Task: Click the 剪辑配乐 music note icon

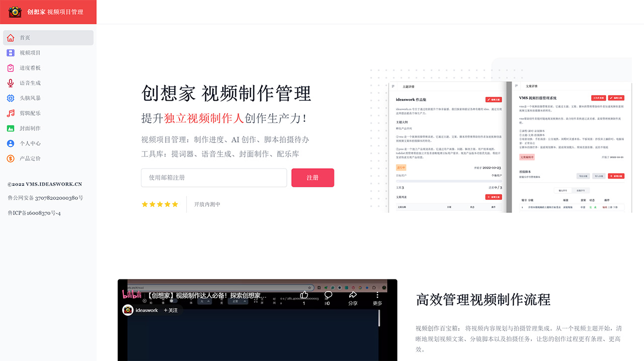Action: [x=10, y=113]
